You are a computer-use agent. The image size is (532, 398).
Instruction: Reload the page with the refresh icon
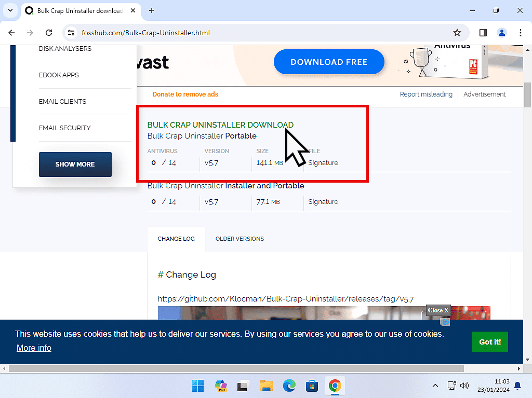49,33
